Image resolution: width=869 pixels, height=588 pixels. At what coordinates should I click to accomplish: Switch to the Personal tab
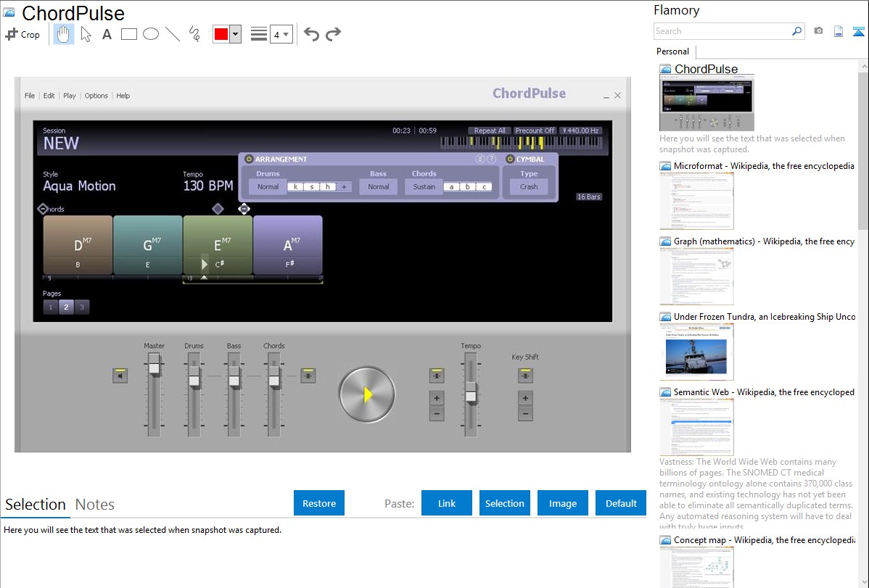(672, 51)
